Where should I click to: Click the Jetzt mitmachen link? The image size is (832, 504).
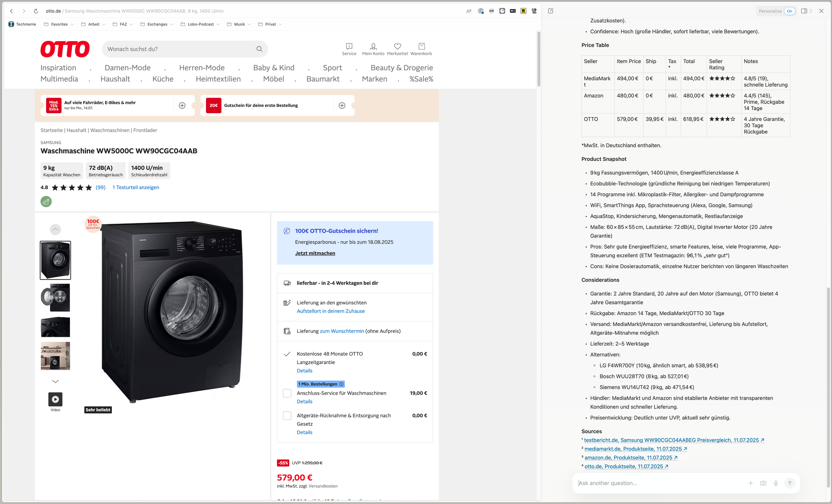[315, 253]
